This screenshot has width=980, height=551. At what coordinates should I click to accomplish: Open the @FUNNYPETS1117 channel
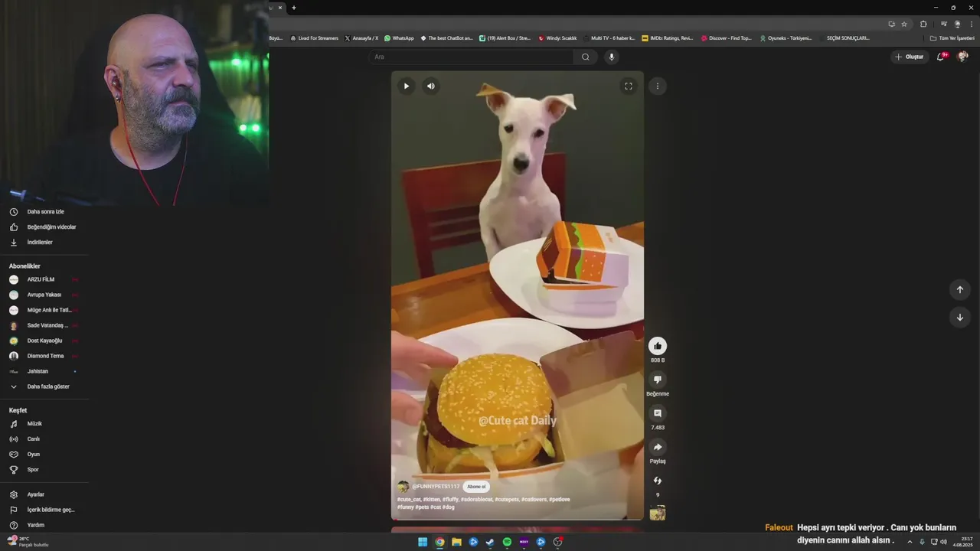pos(436,487)
